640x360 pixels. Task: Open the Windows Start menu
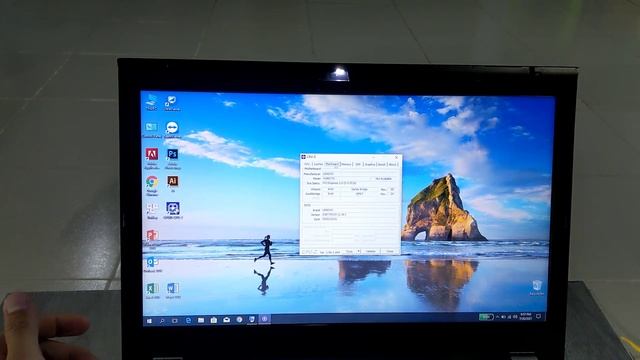click(149, 321)
